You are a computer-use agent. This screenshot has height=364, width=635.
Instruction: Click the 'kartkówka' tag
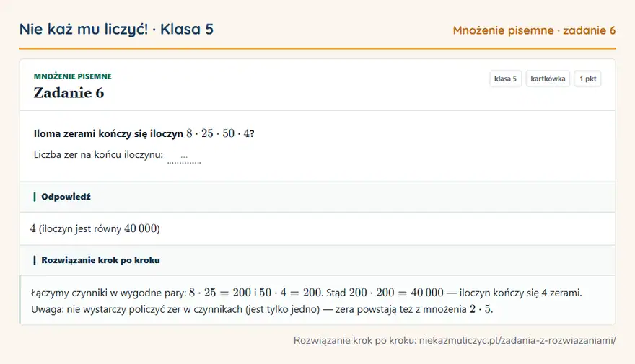click(x=548, y=79)
